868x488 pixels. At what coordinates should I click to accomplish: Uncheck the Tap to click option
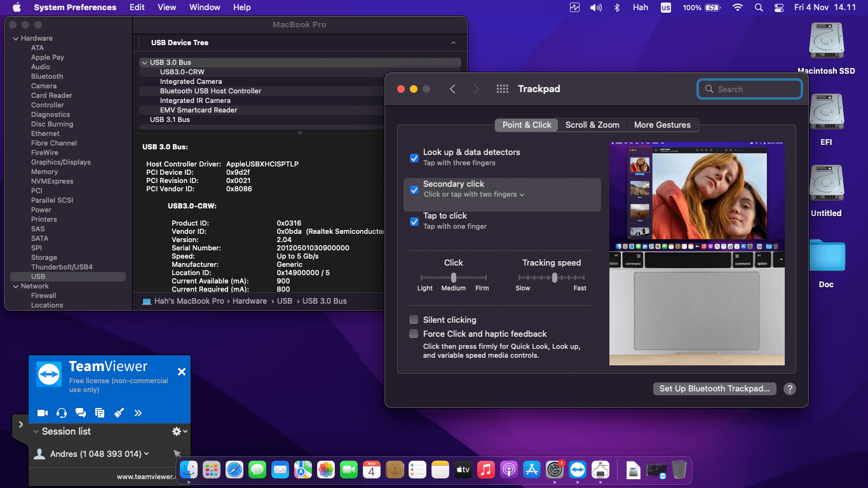(414, 221)
